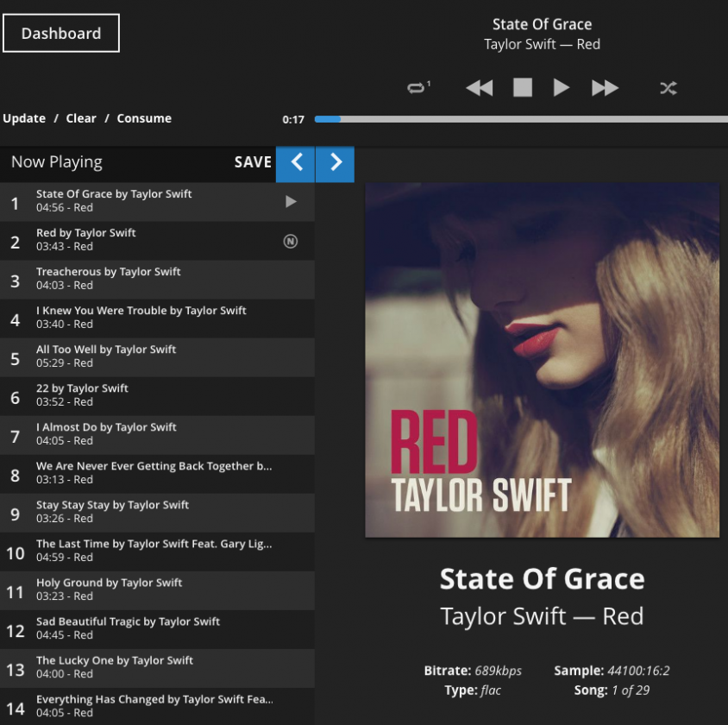This screenshot has width=728, height=725.
Task: Select I Almost Do in playlist
Action: pos(157,435)
